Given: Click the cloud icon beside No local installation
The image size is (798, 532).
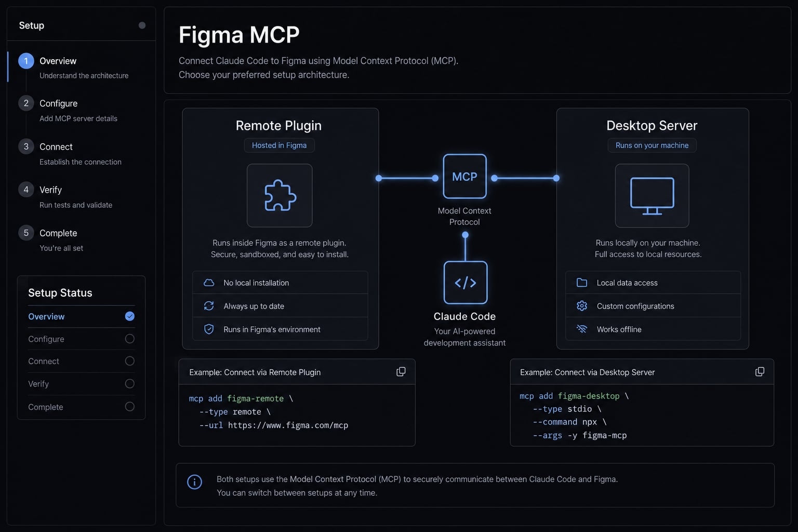Looking at the screenshot, I should point(209,283).
